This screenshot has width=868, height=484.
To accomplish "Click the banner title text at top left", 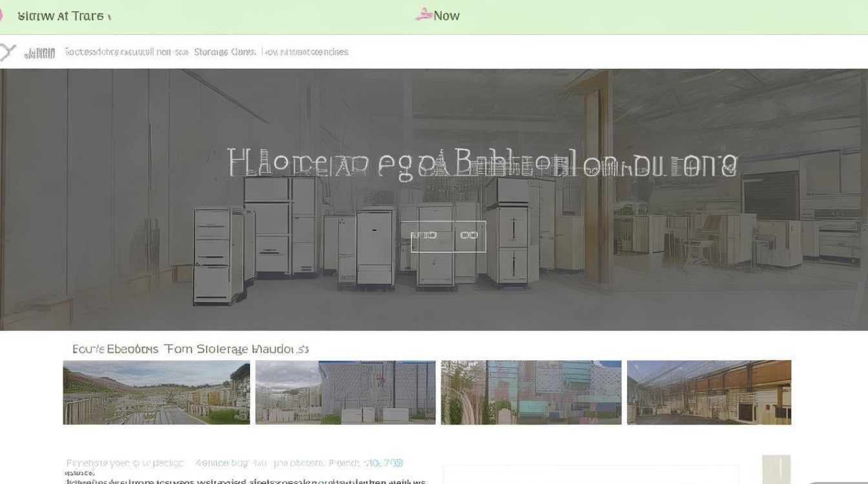I will point(60,16).
